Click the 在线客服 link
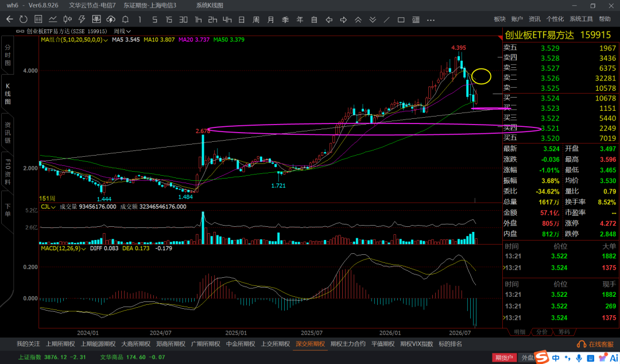 point(596,344)
